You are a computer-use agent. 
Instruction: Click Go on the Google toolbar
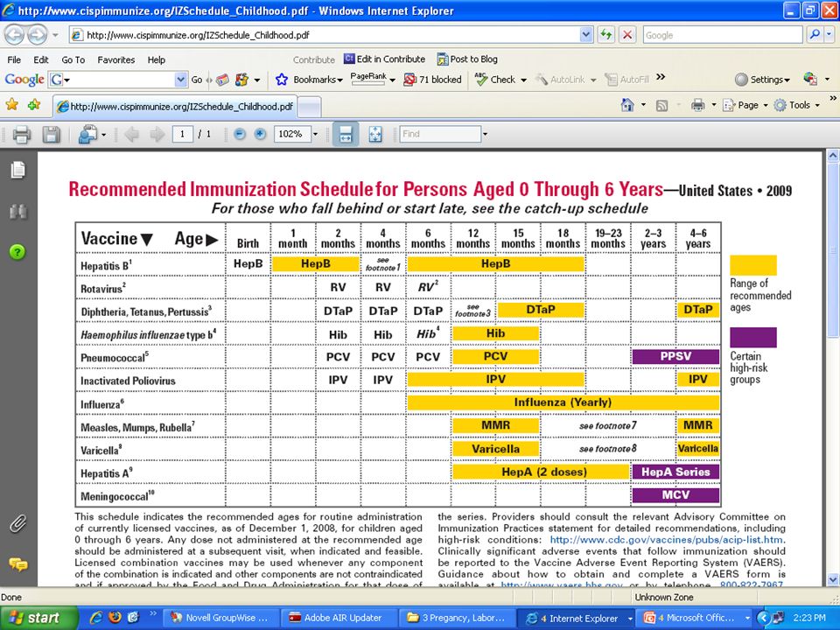coord(197,80)
